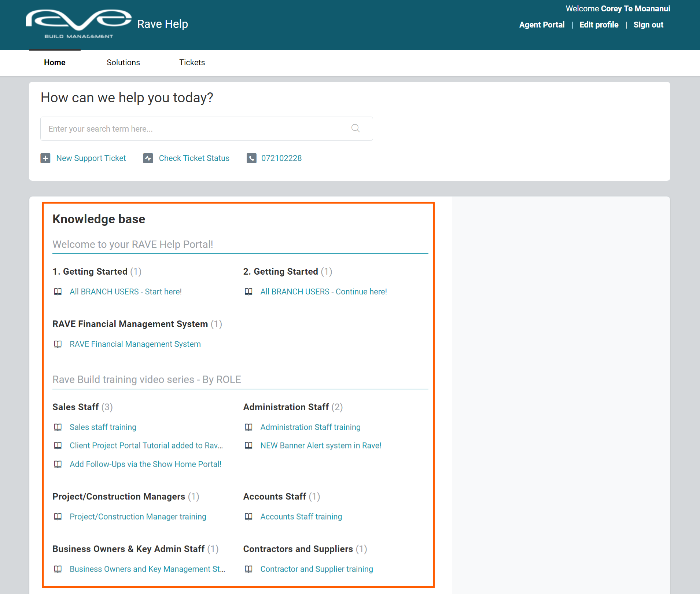700x594 pixels.
Task: Open RAVE Financial Management System folder heading
Action: [130, 324]
